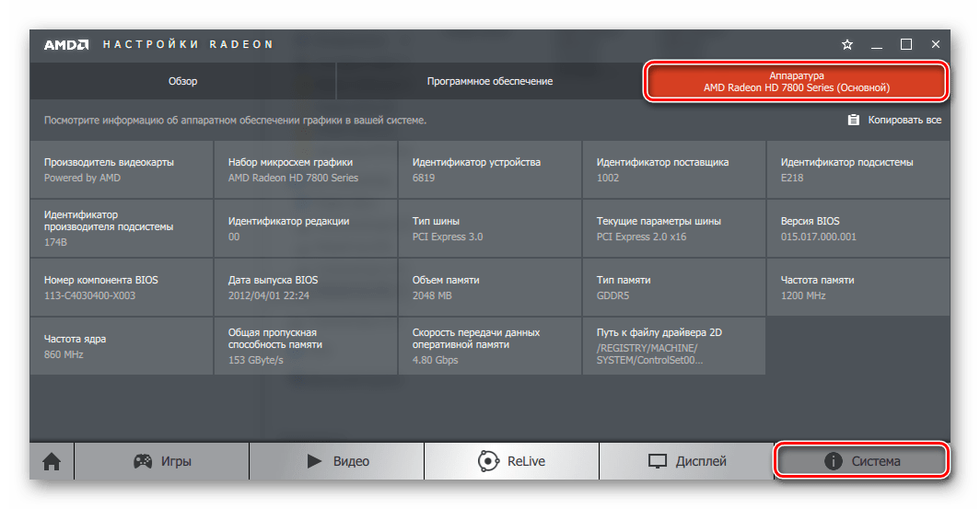Image resolution: width=980 pixels, height=509 pixels.
Task: Click Копировать все button
Action: coord(894,120)
